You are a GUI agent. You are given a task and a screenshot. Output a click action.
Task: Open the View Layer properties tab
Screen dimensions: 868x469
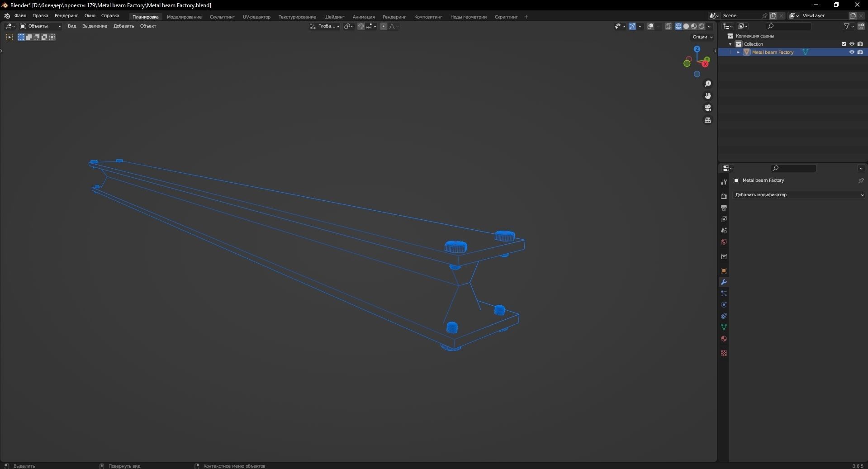pos(724,219)
